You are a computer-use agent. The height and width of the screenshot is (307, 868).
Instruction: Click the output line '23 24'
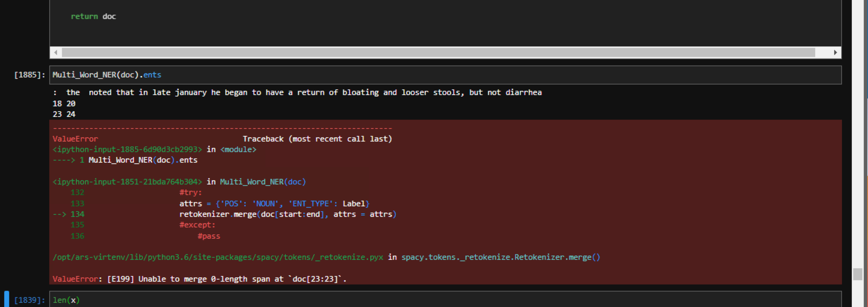64,114
